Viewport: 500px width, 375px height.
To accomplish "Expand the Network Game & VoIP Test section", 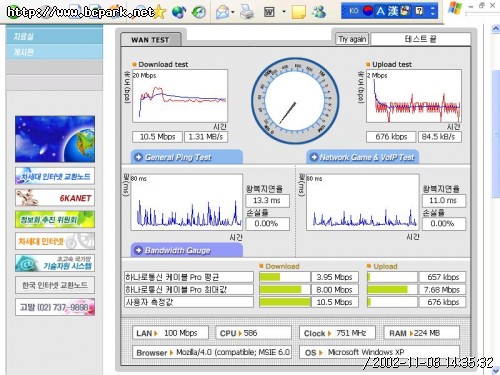I will point(363,157).
